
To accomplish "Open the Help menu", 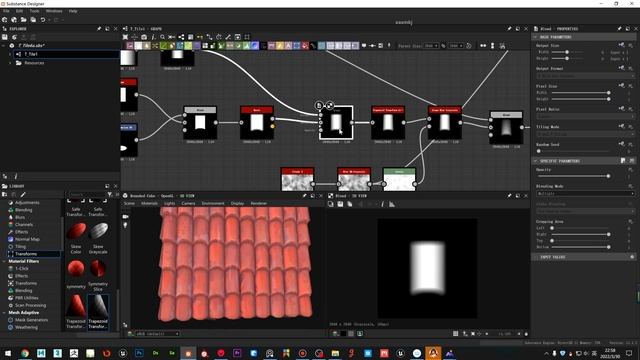I will [73, 11].
